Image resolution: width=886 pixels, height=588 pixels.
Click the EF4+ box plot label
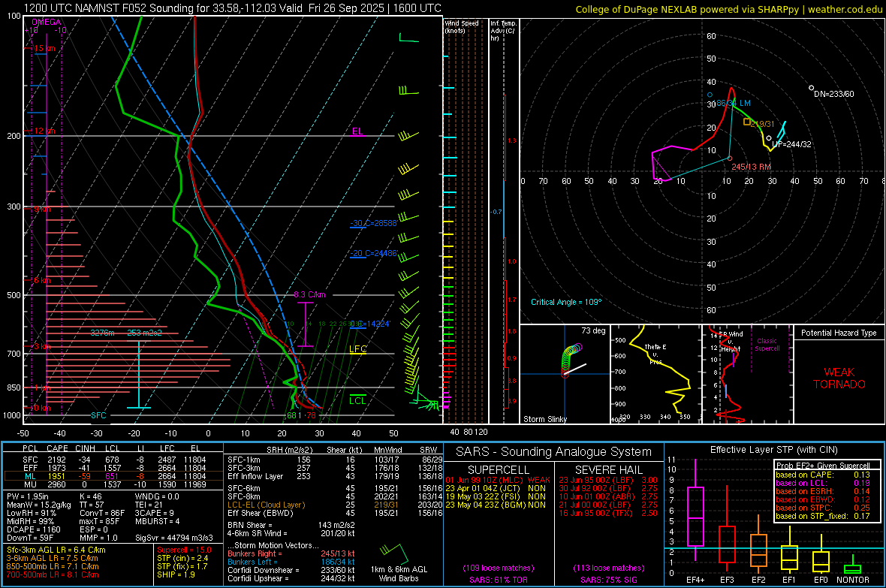[x=695, y=580]
